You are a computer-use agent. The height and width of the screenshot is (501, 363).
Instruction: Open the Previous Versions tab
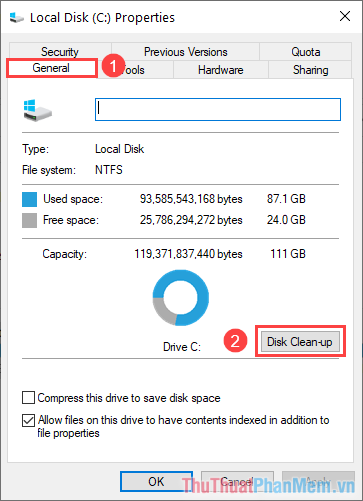186,52
